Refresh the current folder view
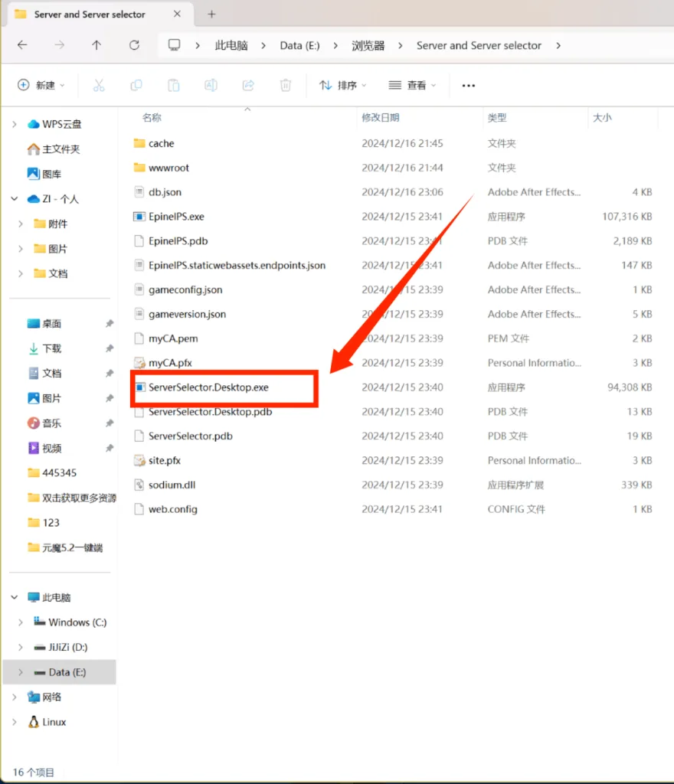Image resolution: width=674 pixels, height=784 pixels. pos(134,45)
